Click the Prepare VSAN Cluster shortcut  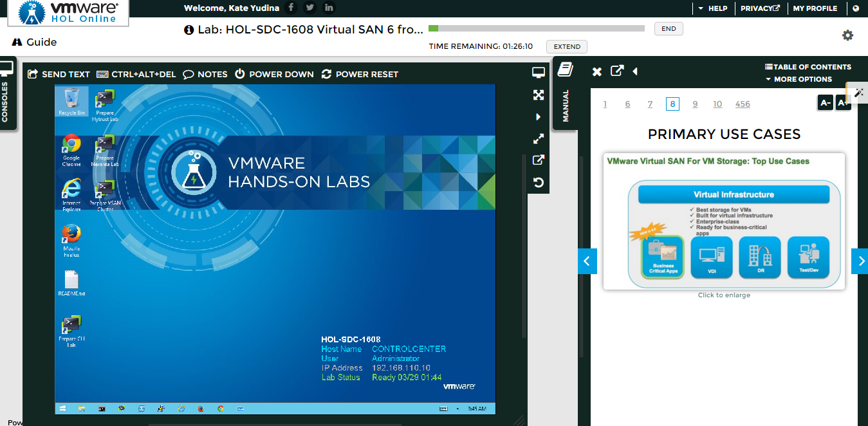pyautogui.click(x=105, y=196)
